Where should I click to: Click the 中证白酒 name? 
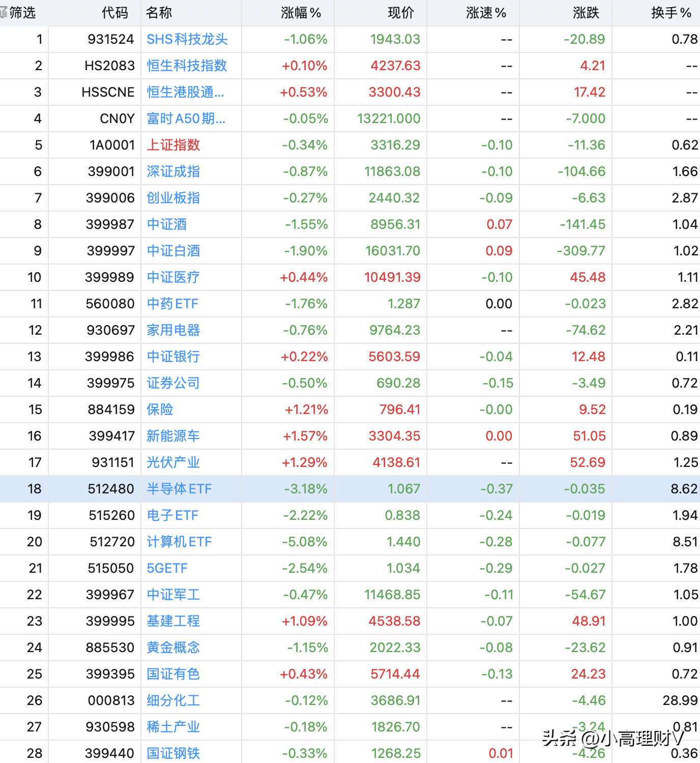173,251
